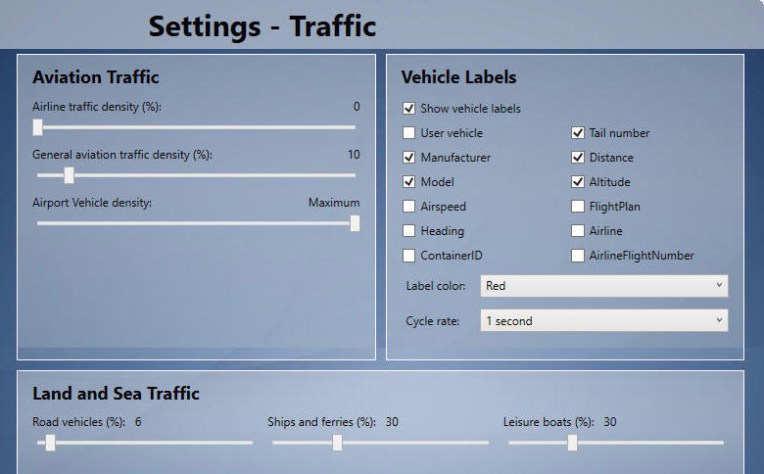Disable the Distance label checkbox
This screenshot has height=474, width=764.
pos(578,157)
